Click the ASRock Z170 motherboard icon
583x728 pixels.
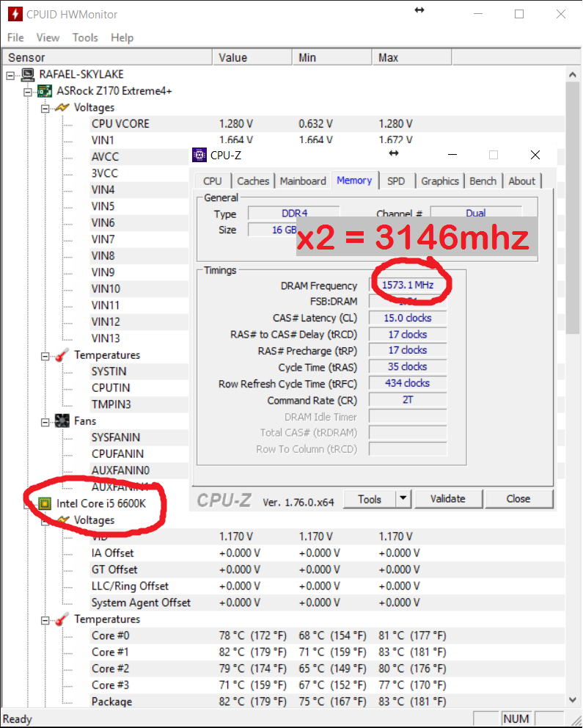pyautogui.click(x=45, y=91)
